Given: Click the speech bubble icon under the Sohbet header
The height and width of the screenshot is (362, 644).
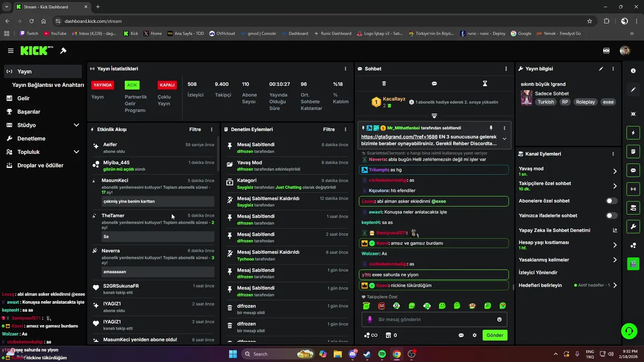Looking at the screenshot, I should tap(434, 83).
